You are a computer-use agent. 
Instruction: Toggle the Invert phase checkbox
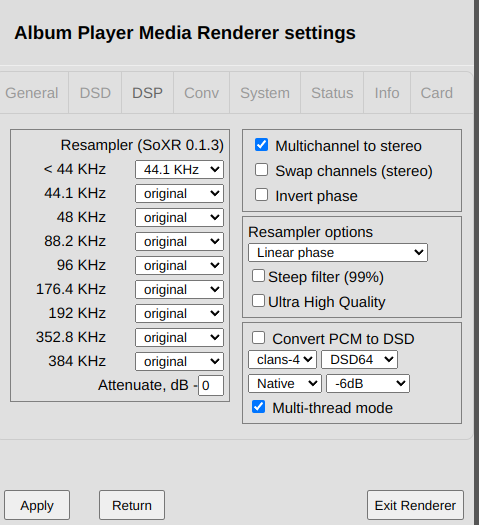(261, 195)
